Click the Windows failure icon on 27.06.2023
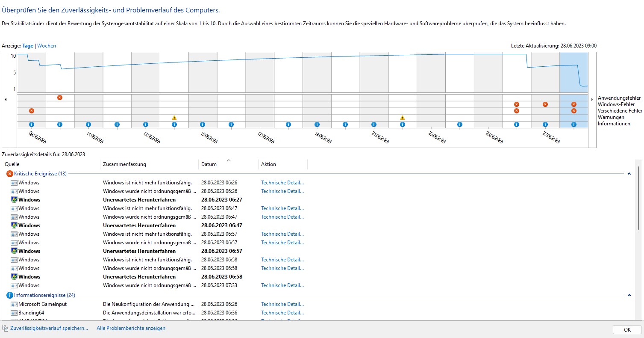 click(x=545, y=104)
